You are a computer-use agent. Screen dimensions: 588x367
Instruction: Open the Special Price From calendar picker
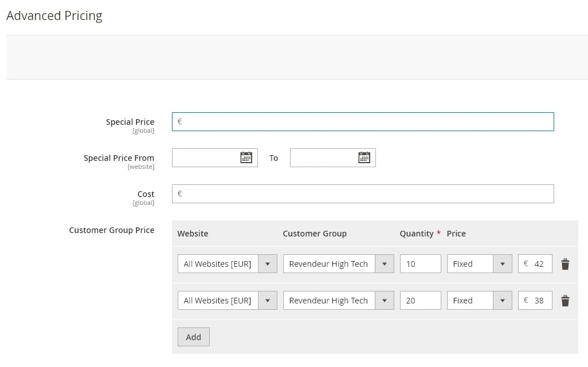(246, 157)
